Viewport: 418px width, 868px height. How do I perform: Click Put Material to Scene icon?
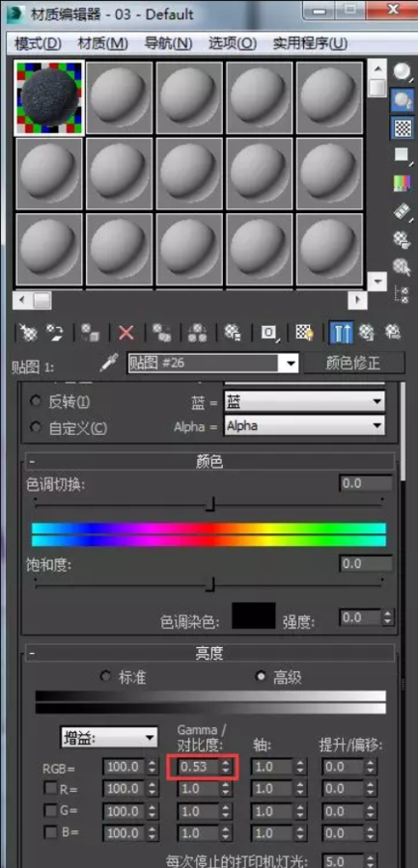tap(54, 332)
